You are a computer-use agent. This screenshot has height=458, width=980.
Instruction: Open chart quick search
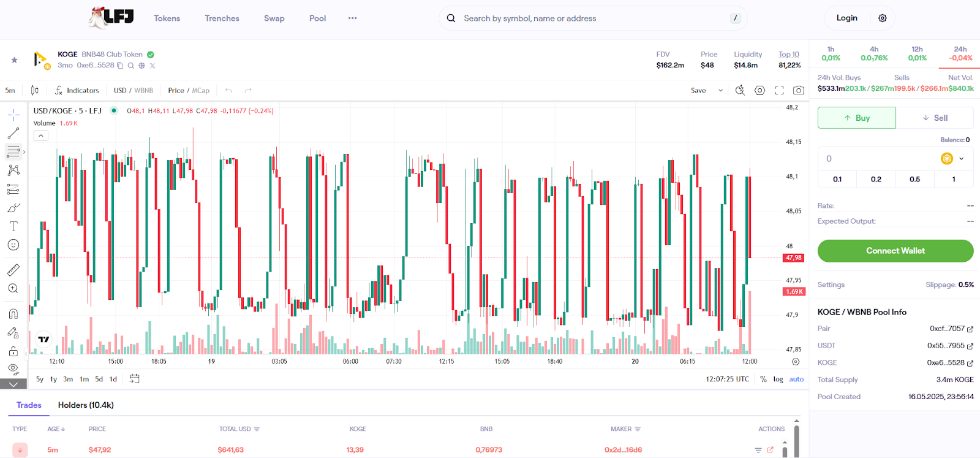click(x=740, y=90)
